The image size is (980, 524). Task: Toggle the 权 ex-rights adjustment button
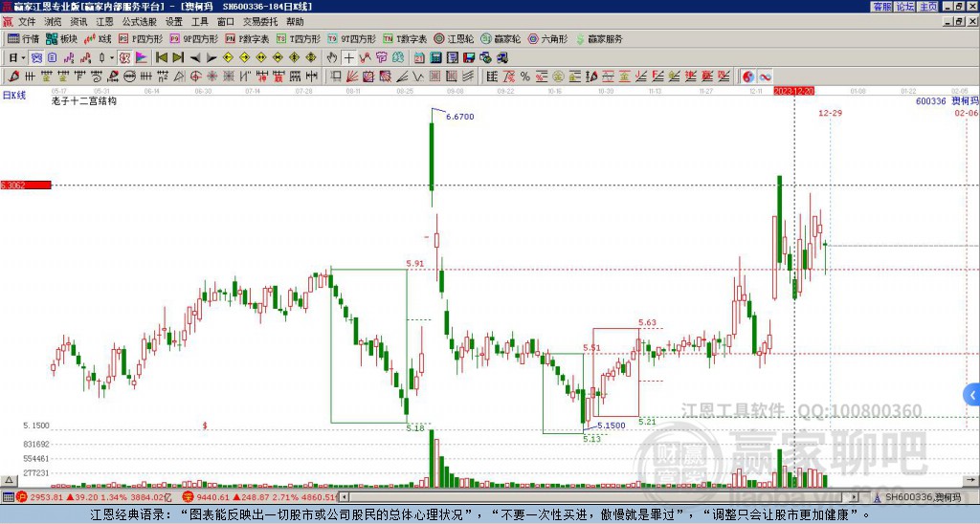click(125, 58)
